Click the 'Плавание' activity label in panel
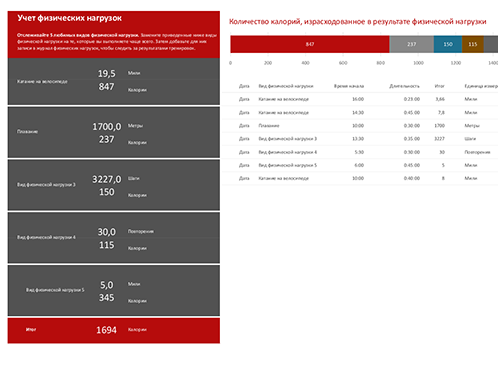This screenshot has height=382, width=498. [27, 131]
